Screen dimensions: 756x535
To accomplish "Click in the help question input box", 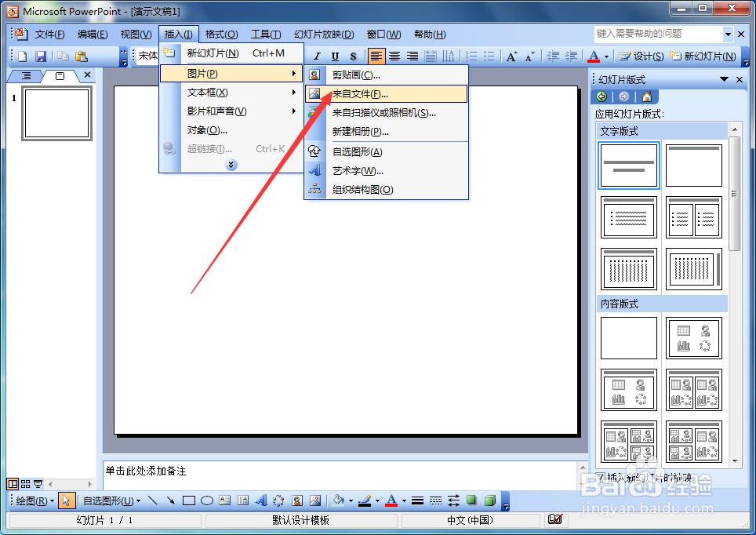I will pyautogui.click(x=658, y=34).
